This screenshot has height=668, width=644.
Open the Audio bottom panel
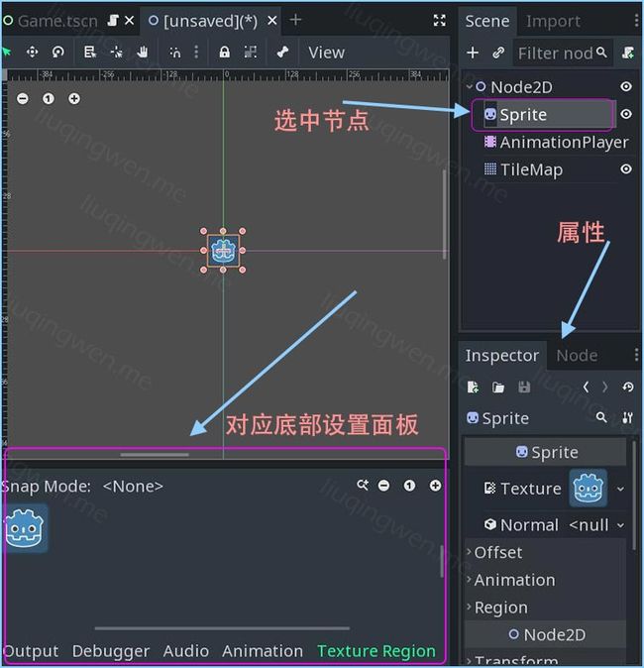[185, 651]
